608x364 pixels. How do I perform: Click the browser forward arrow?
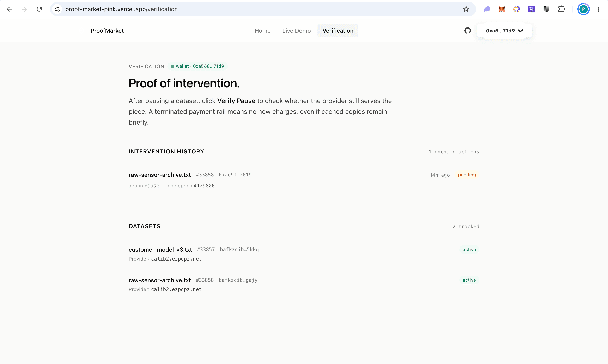pyautogui.click(x=24, y=9)
